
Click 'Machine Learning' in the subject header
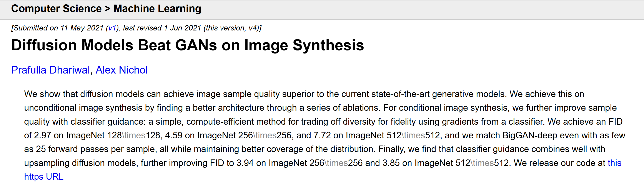coord(157,9)
